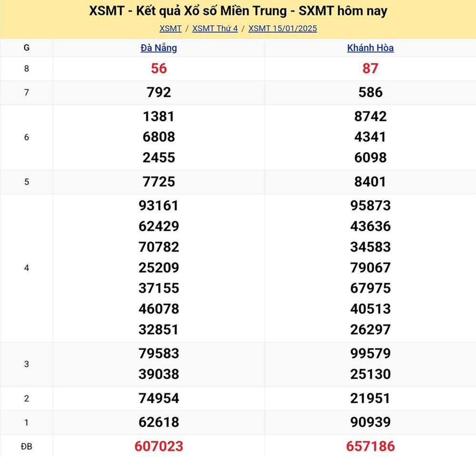Open the Đà Nẵng province link
This screenshot has width=476, height=457.
(159, 48)
